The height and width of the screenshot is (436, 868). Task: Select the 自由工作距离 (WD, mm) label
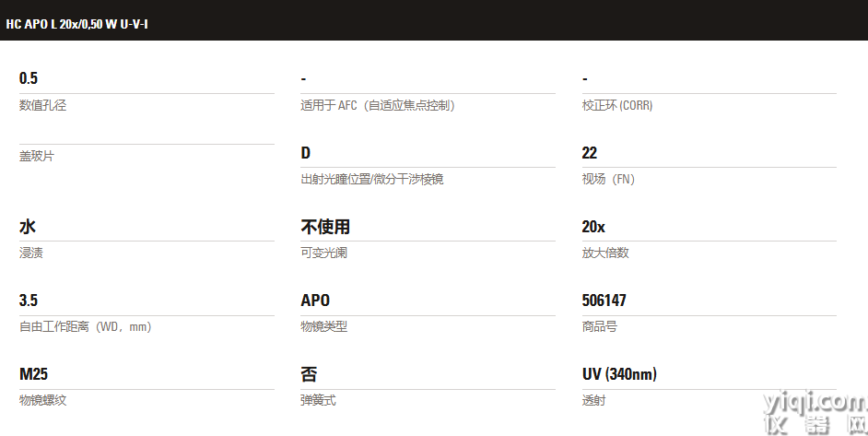pyautogui.click(x=85, y=326)
